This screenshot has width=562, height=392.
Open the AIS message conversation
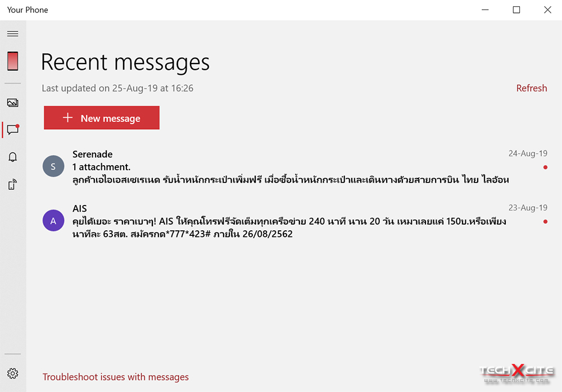click(x=294, y=221)
